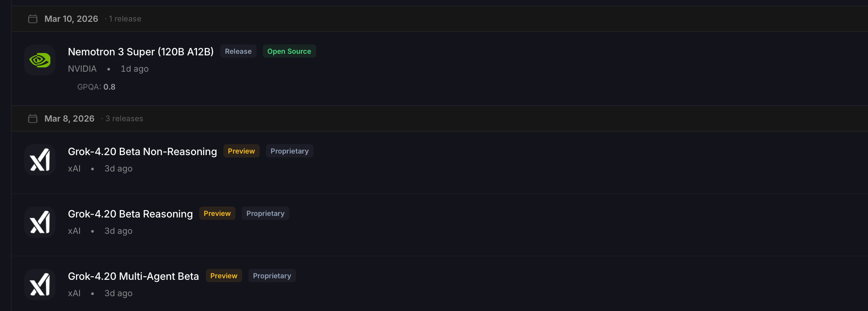The height and width of the screenshot is (311, 868).
Task: Click the NVIDIA organization name
Action: tap(82, 69)
